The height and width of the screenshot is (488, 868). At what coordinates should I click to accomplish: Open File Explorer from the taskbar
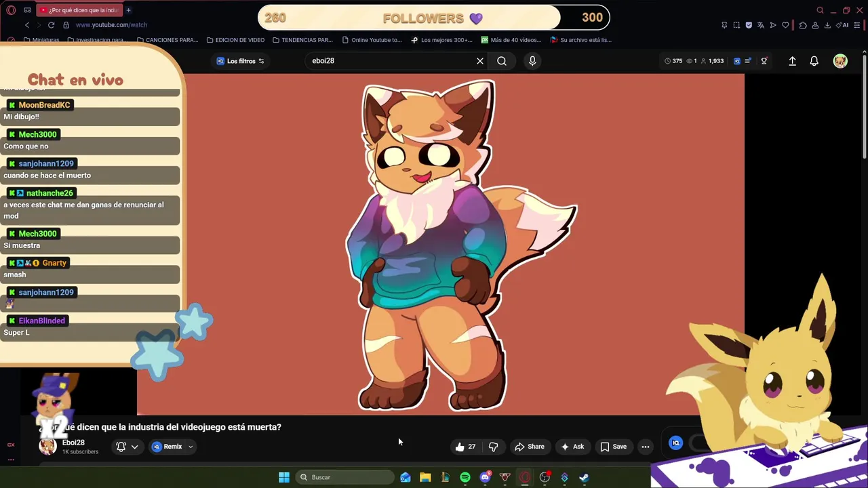click(425, 477)
